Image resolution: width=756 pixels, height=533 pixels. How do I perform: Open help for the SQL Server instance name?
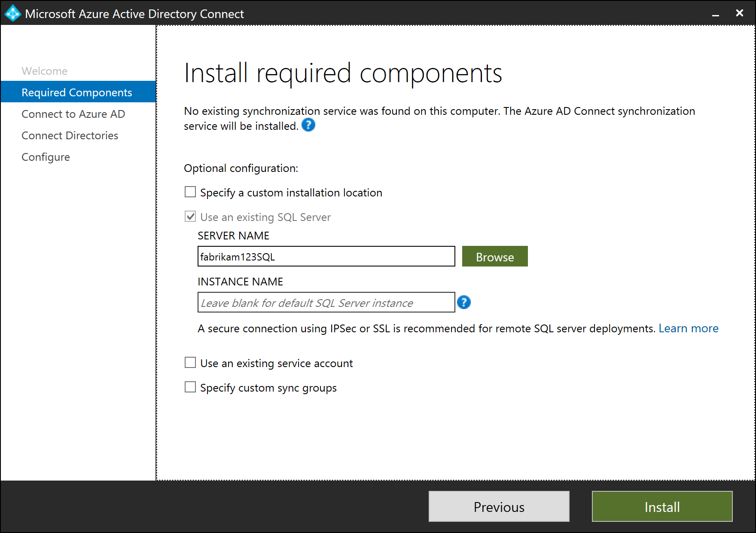click(x=464, y=303)
